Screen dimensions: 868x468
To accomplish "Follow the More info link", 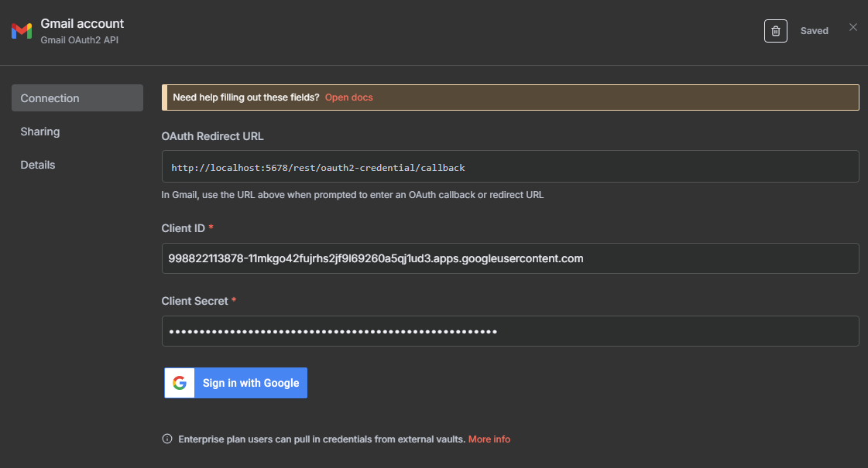I will click(x=489, y=439).
